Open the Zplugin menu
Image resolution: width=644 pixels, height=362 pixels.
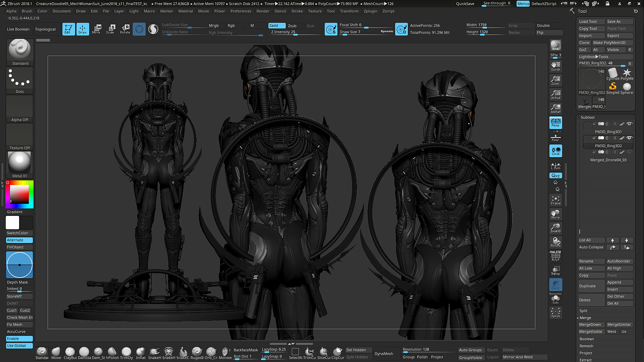click(x=371, y=11)
